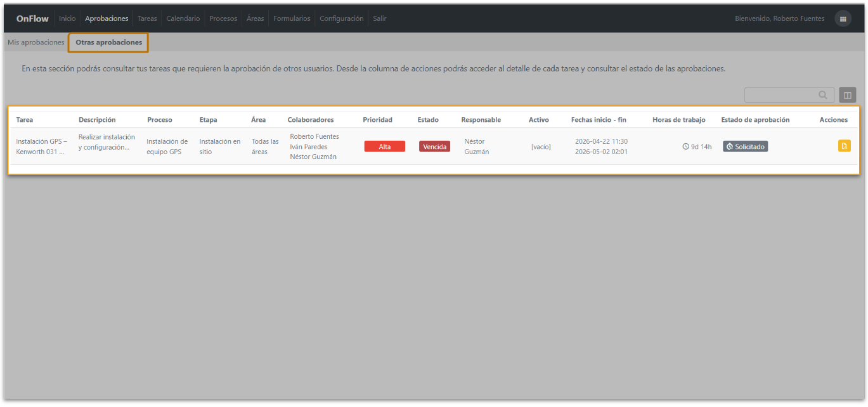This screenshot has width=868, height=407.
Task: Sort by the Fechas inicio - fin header
Action: [x=599, y=120]
